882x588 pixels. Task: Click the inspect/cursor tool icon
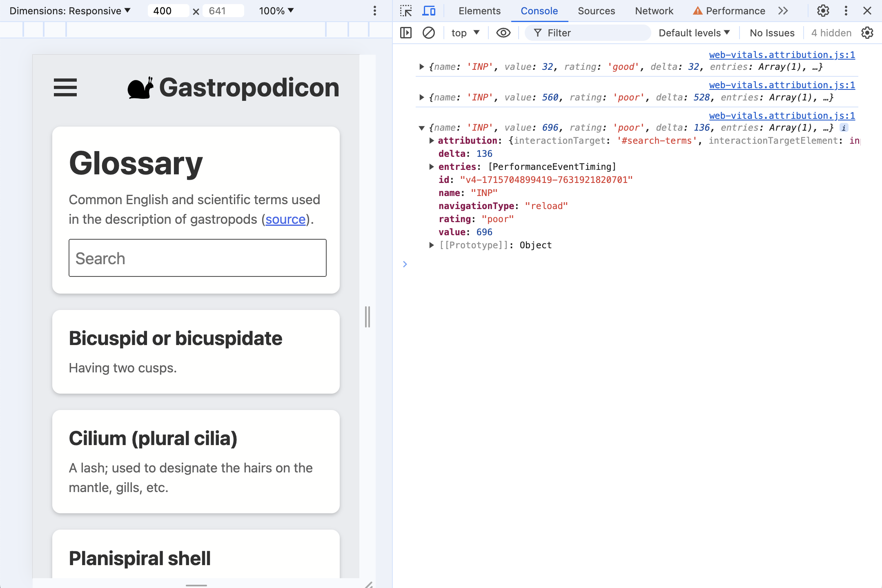tap(406, 11)
